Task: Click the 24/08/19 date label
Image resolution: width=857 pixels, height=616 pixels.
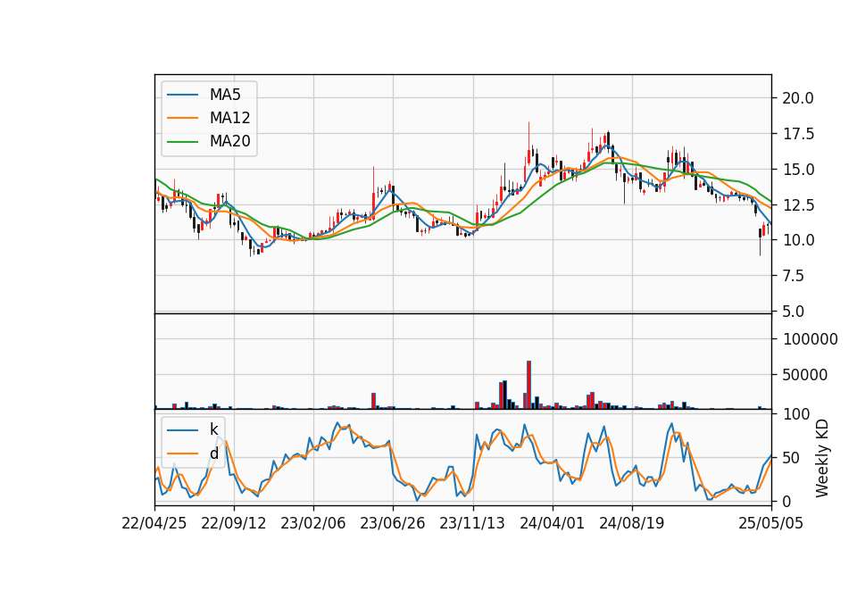Action: click(632, 523)
